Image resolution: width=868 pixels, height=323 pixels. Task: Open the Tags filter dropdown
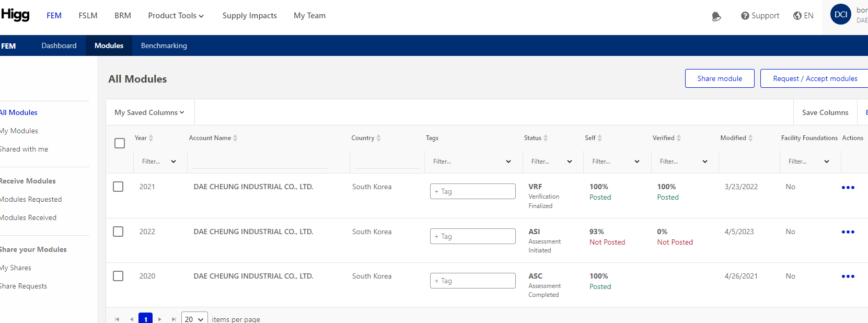click(471, 161)
